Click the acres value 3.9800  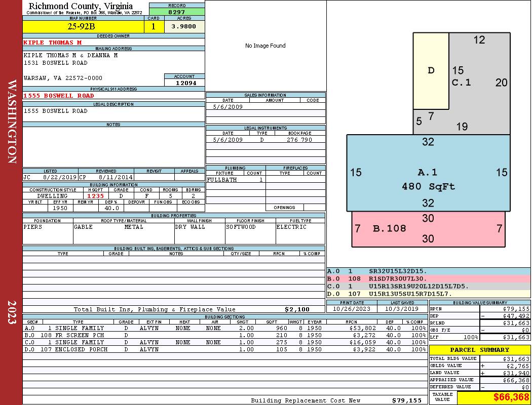coord(184,26)
